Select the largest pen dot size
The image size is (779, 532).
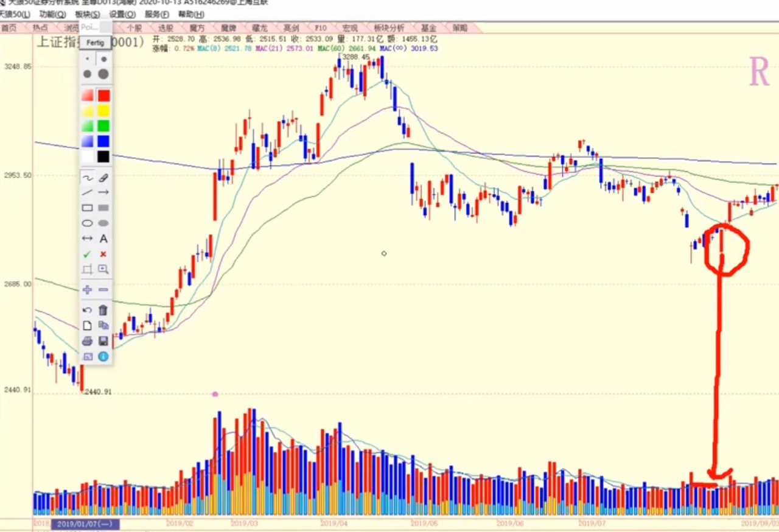click(103, 74)
